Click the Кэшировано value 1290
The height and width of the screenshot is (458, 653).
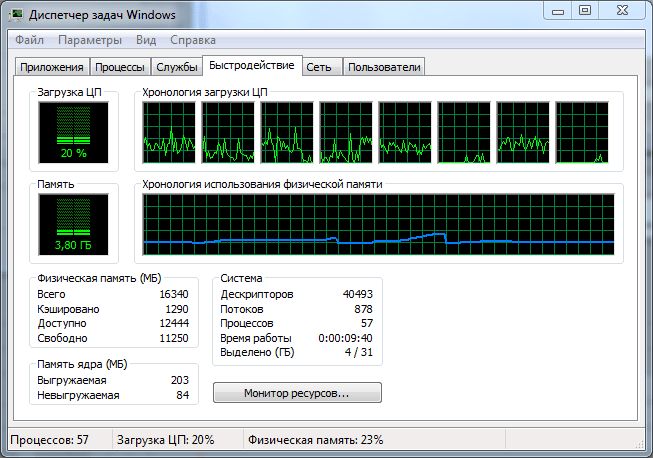click(177, 309)
